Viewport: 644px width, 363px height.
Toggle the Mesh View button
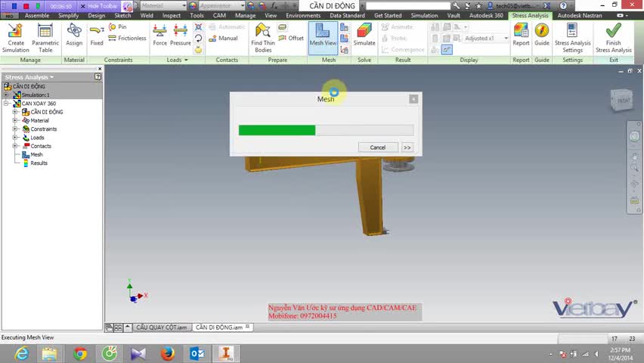click(x=323, y=38)
